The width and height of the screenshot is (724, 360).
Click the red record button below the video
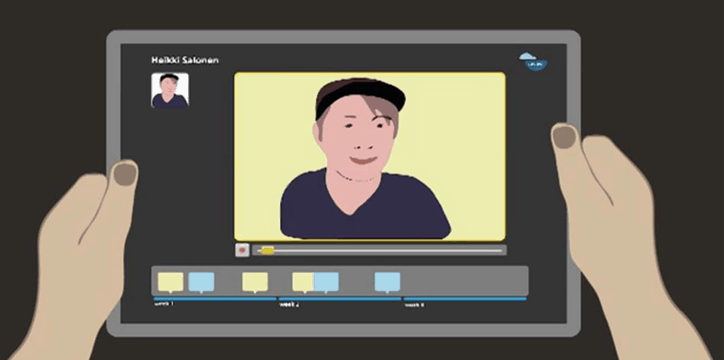coord(242,250)
